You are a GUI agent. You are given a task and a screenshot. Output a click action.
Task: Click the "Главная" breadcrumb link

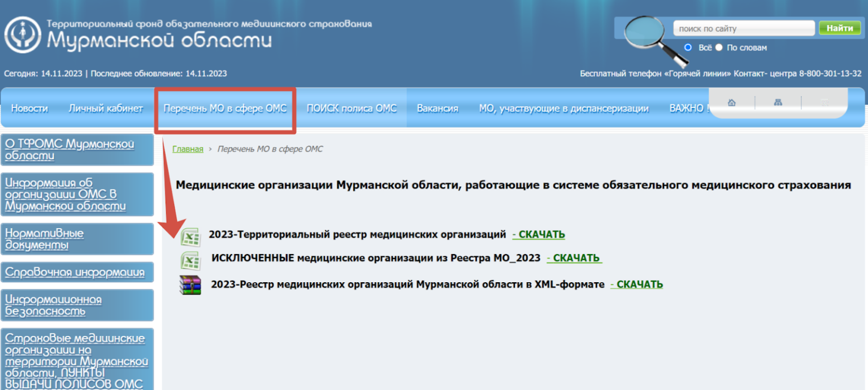[188, 149]
